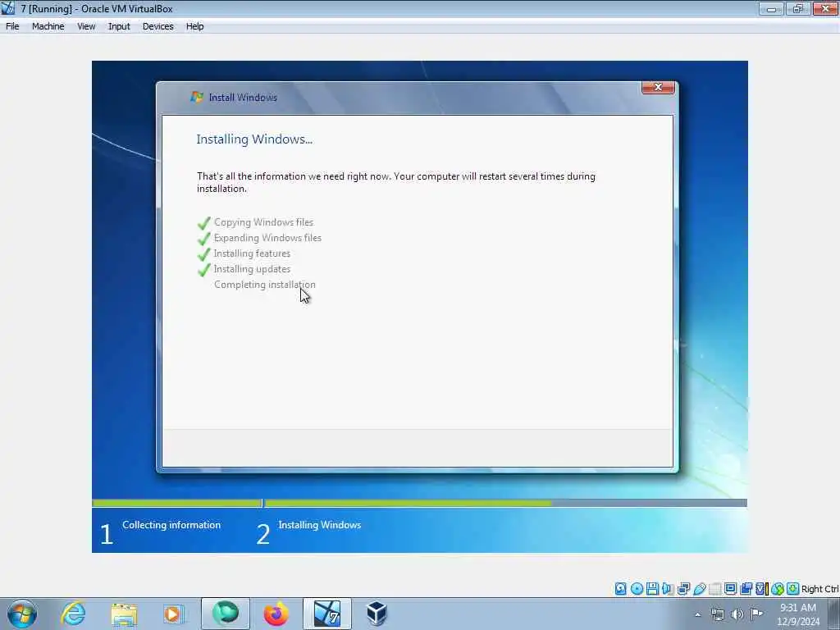Click checkmark beside Installing updates
The height and width of the screenshot is (630, 840).
click(x=204, y=269)
